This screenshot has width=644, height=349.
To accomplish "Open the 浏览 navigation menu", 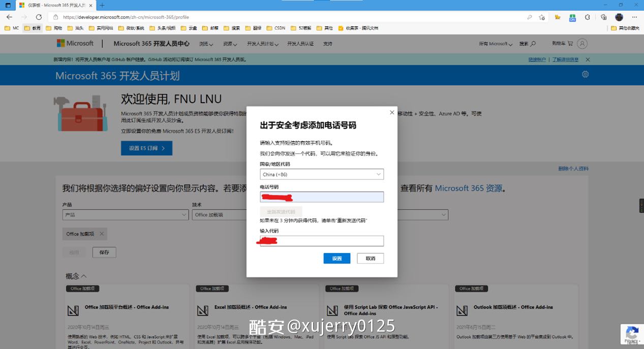I will (206, 44).
